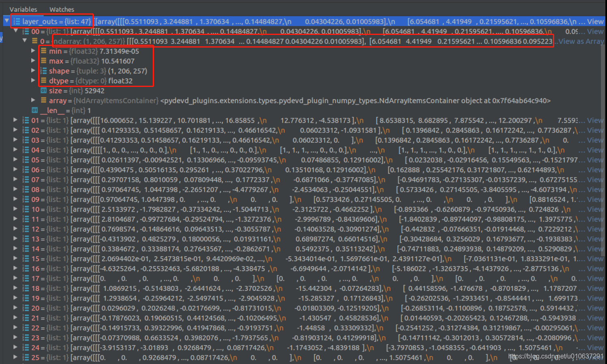This screenshot has width=607, height=364.
Task: Expand the dtype attribute
Action: pyautogui.click(x=33, y=80)
